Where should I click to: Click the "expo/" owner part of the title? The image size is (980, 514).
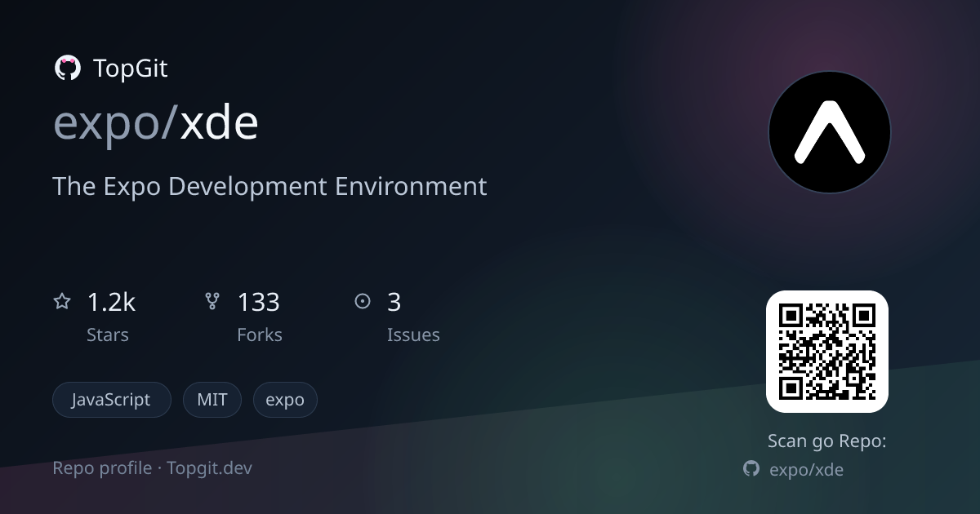pos(115,124)
